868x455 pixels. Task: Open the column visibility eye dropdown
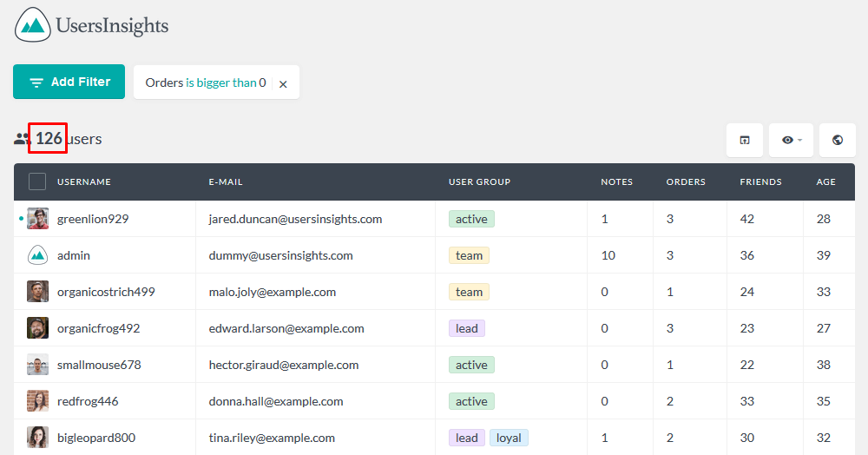coord(791,140)
